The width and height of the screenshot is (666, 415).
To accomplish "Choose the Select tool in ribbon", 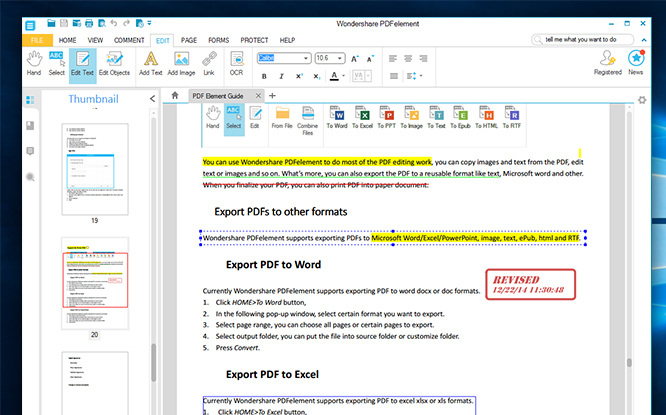I will [x=56, y=64].
